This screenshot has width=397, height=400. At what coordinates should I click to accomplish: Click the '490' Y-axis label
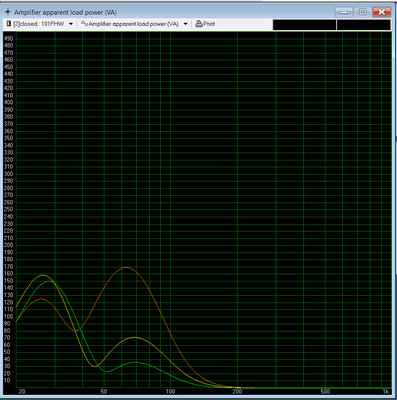coord(8,39)
